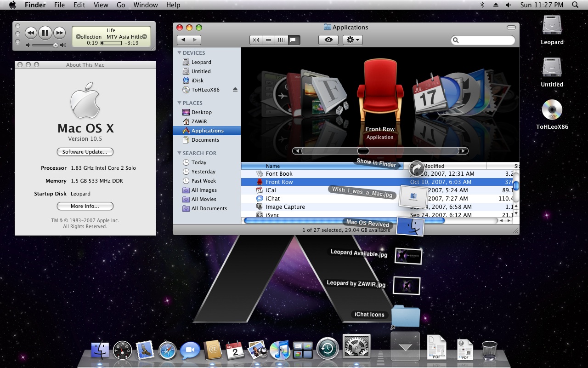
Task: Click the Quick Look eye button
Action: [x=328, y=40]
